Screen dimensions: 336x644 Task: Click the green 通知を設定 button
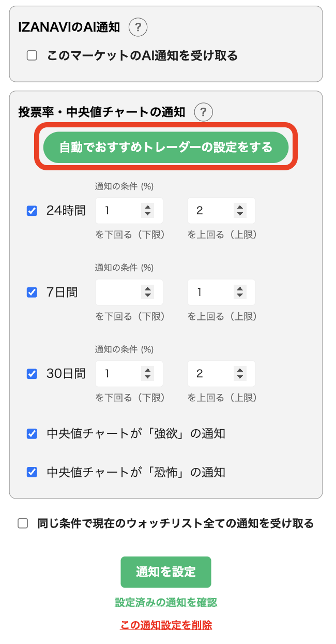(x=166, y=572)
